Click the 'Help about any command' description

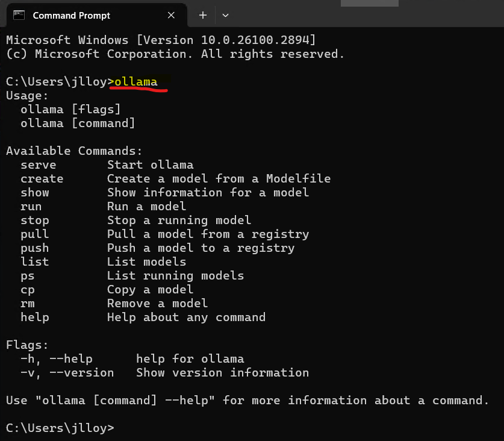pyautogui.click(x=187, y=317)
